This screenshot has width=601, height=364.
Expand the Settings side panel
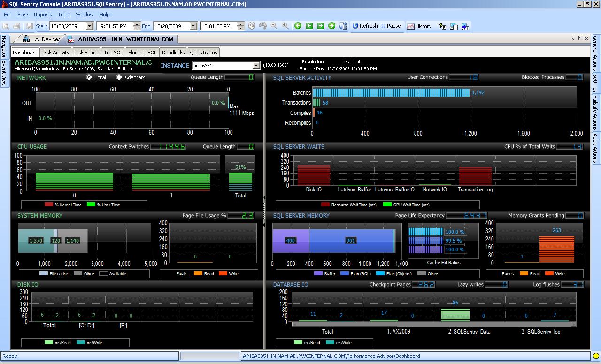click(x=595, y=83)
